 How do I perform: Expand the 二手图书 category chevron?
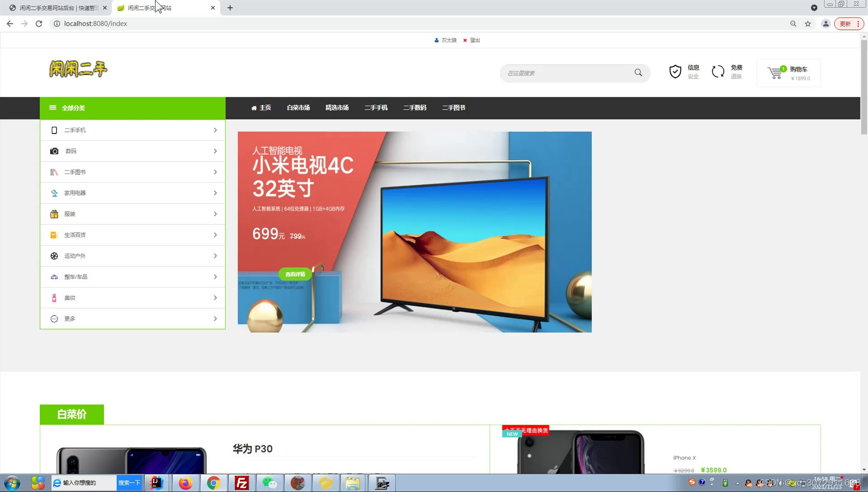215,172
